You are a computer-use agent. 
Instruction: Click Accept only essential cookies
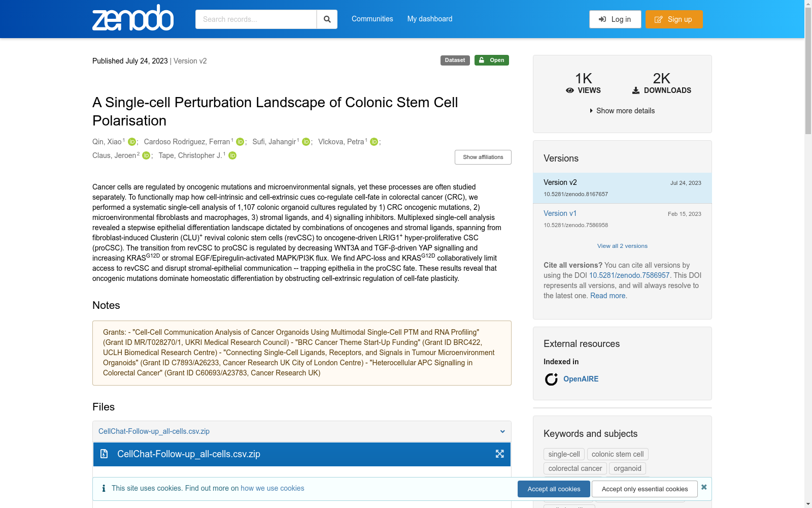[x=645, y=489]
